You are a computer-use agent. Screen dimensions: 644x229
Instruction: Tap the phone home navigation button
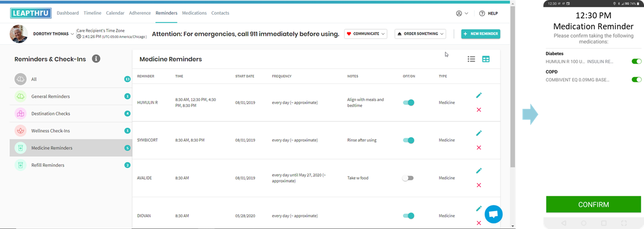[x=584, y=223]
